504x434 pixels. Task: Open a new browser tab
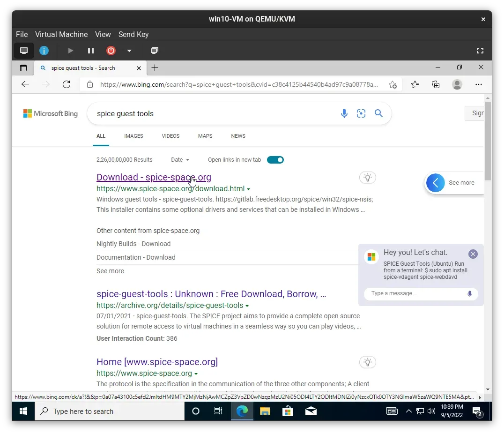[155, 68]
